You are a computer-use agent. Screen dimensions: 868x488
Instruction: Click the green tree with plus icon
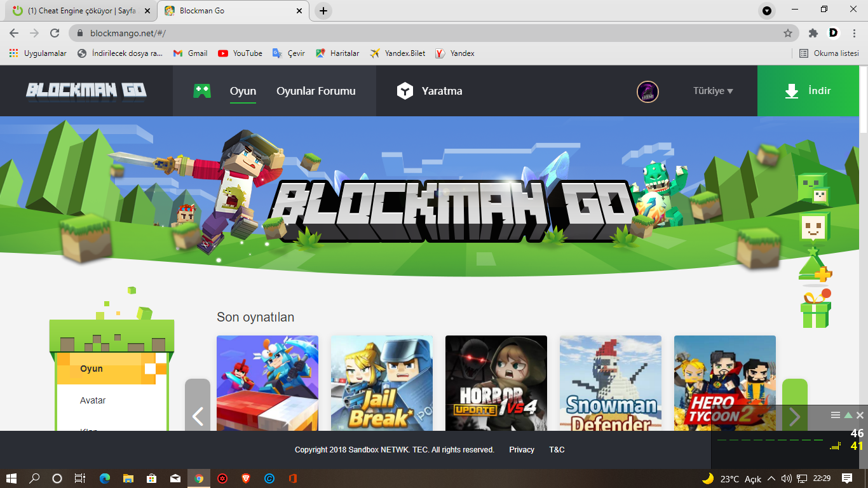click(x=815, y=266)
